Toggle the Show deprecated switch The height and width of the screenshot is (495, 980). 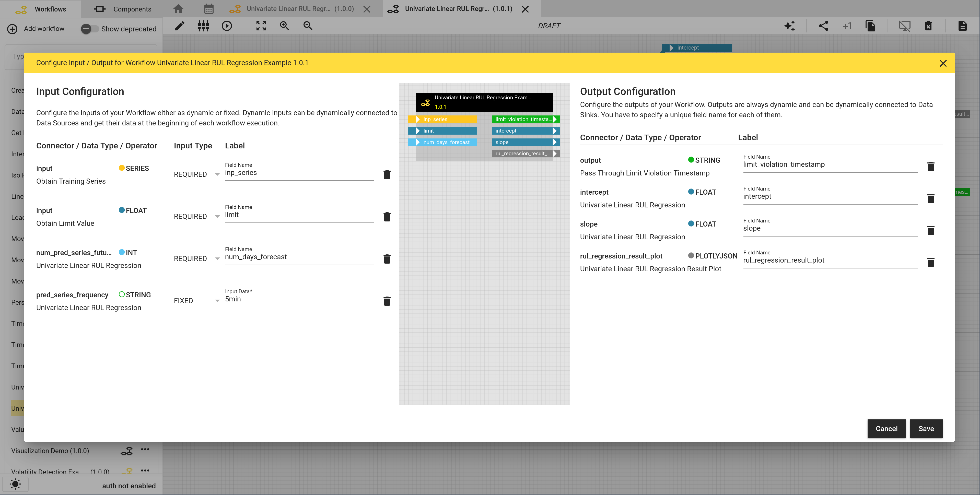pyautogui.click(x=90, y=29)
